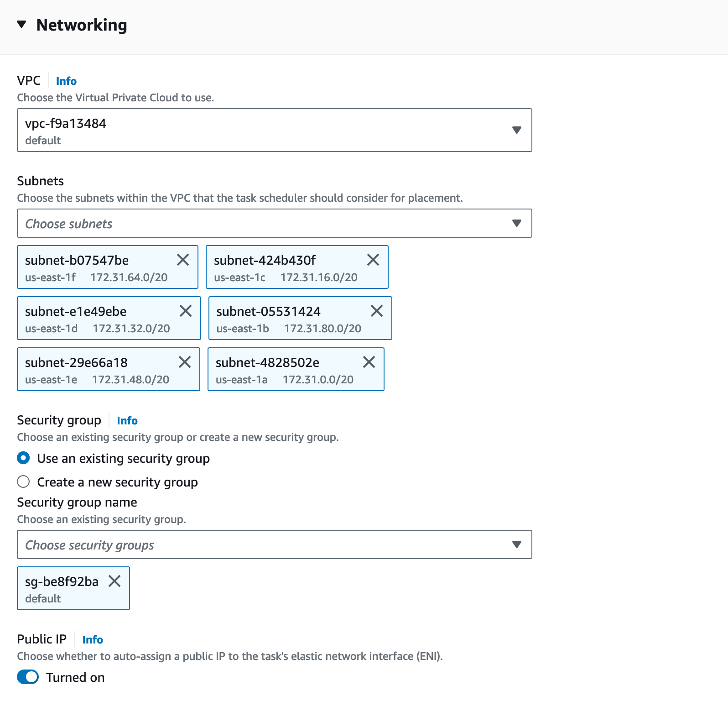
Task: Open the Info link next to Public IP
Action: point(93,640)
